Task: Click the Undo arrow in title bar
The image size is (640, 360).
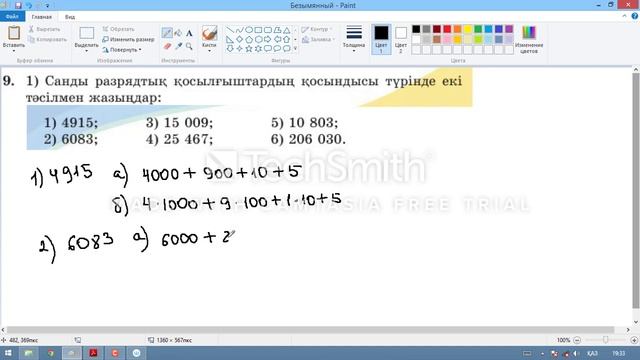Action: (29, 5)
